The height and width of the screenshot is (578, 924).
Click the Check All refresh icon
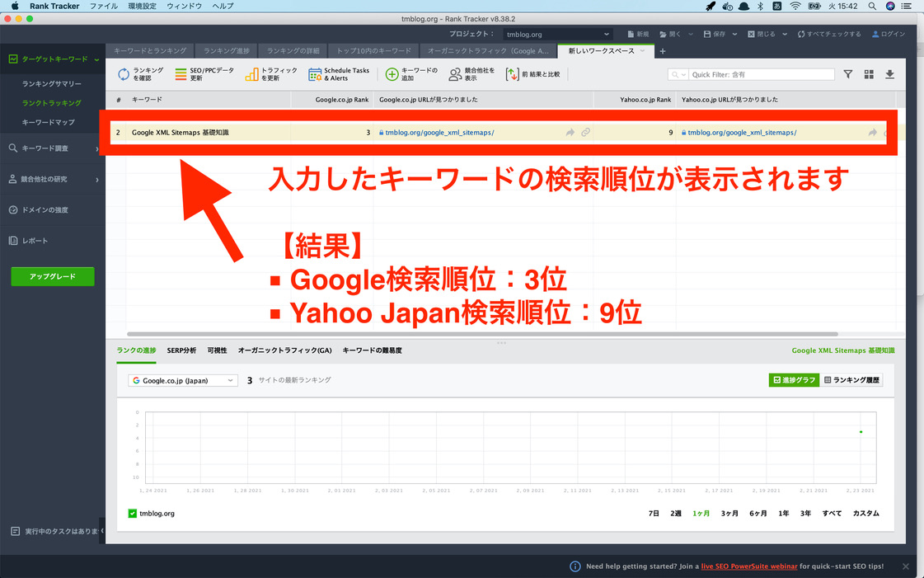pos(801,34)
